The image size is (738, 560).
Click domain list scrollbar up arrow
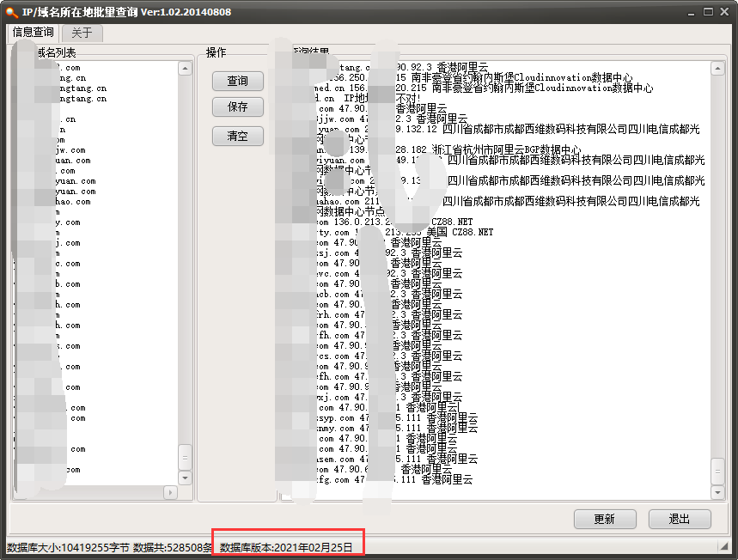click(x=185, y=69)
